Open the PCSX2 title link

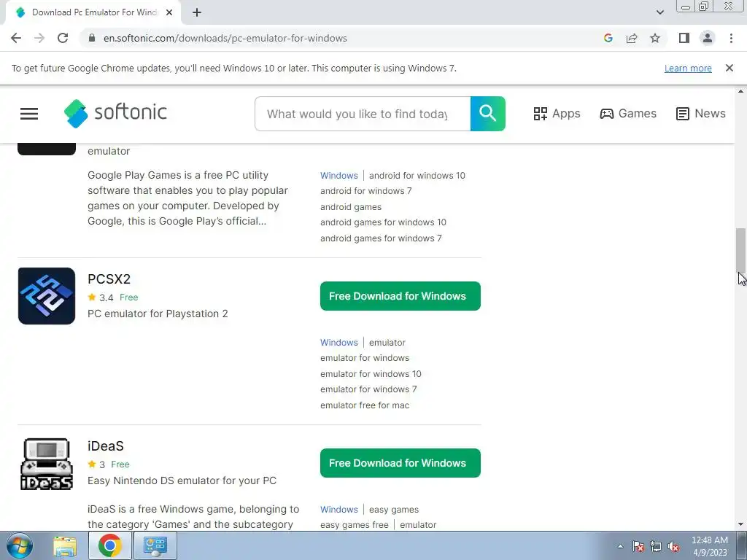pos(109,279)
